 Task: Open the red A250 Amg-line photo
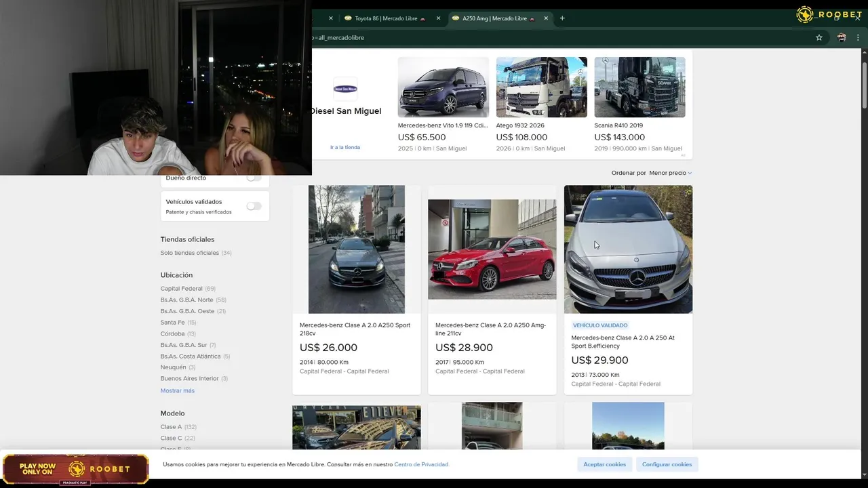tap(492, 249)
